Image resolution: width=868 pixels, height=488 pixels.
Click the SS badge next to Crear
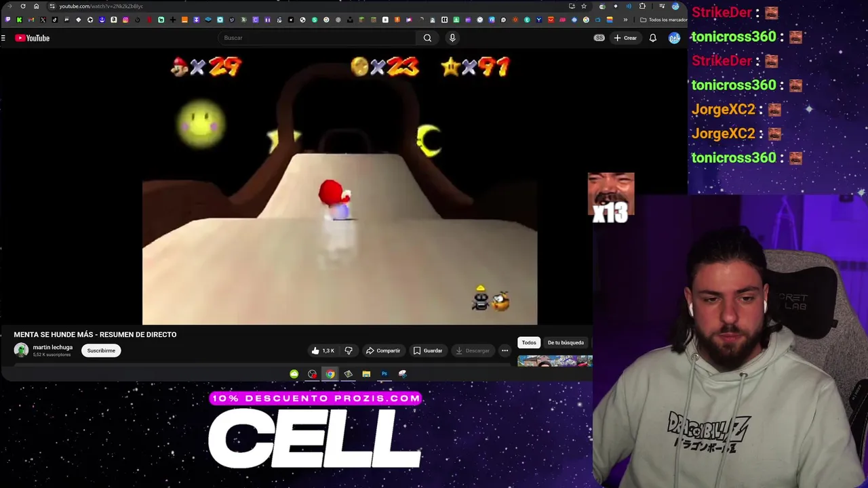coord(599,38)
